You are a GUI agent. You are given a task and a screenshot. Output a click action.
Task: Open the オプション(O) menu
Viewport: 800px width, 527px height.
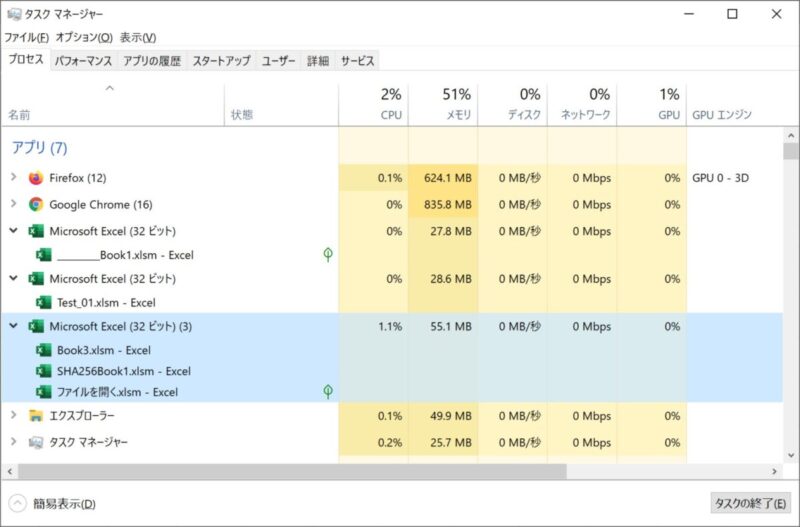coord(84,37)
